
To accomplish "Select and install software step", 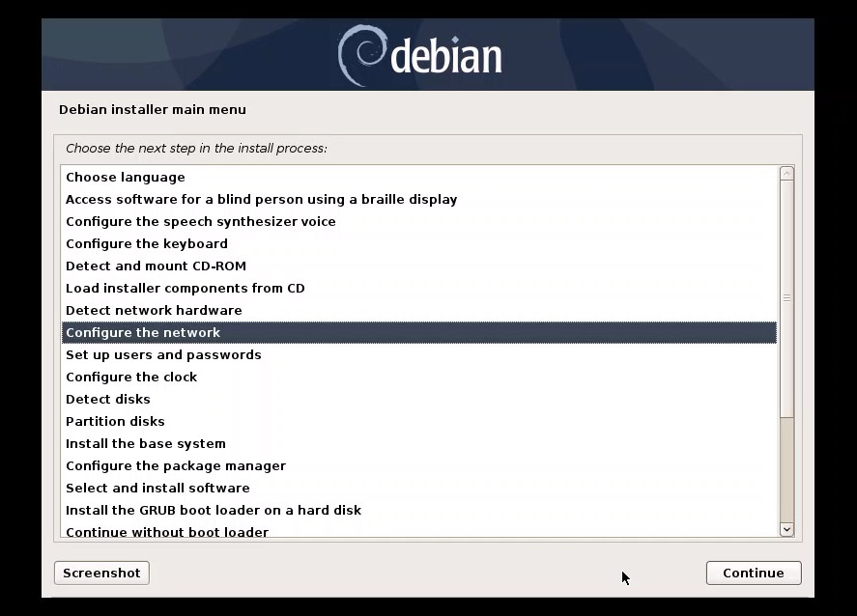I will [x=157, y=488].
